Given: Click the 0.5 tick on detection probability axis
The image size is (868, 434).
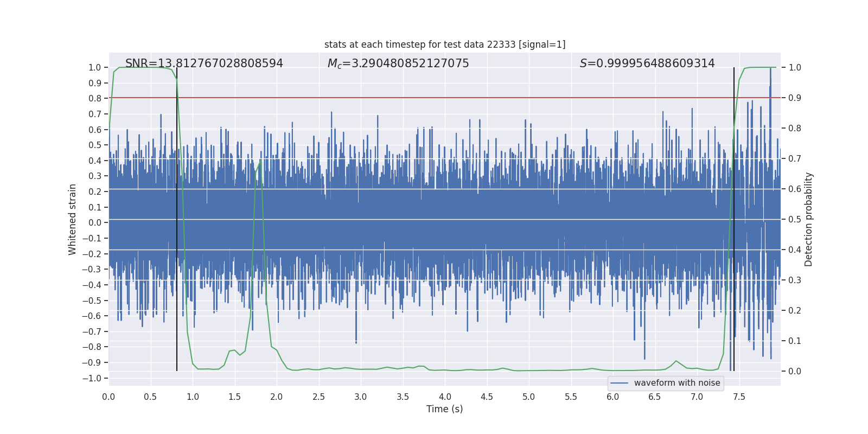Looking at the screenshot, I should click(x=795, y=220).
